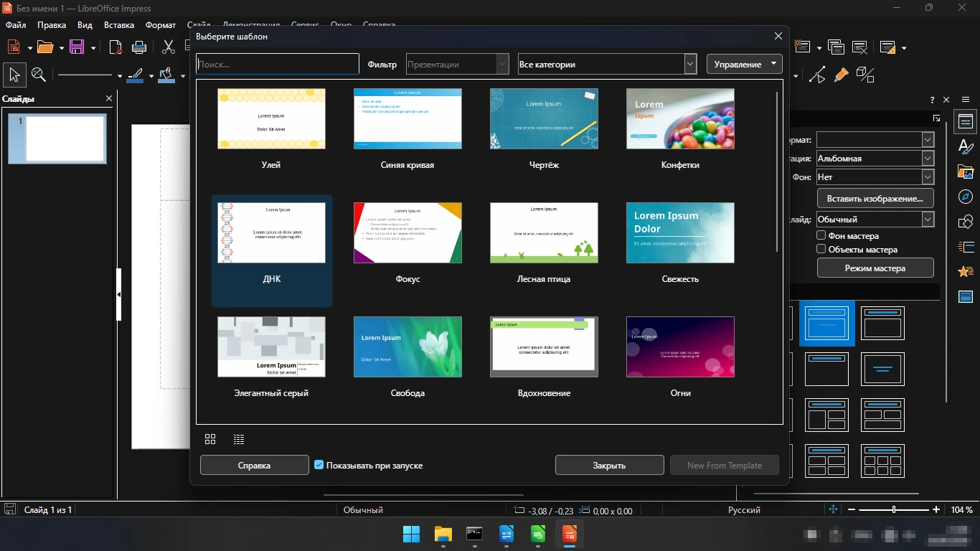Click the Fit Slide to Window icon
Image resolution: width=980 pixels, height=551 pixels.
point(833,509)
